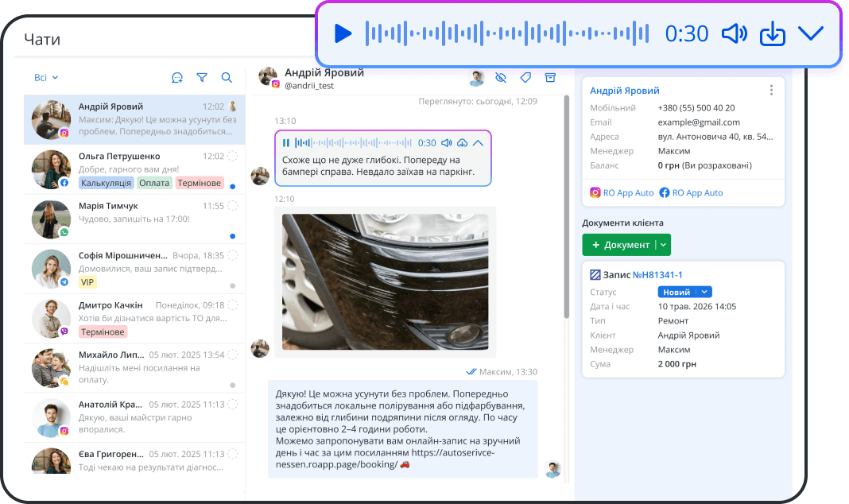Expand the Документ button dropdown arrow

(663, 245)
